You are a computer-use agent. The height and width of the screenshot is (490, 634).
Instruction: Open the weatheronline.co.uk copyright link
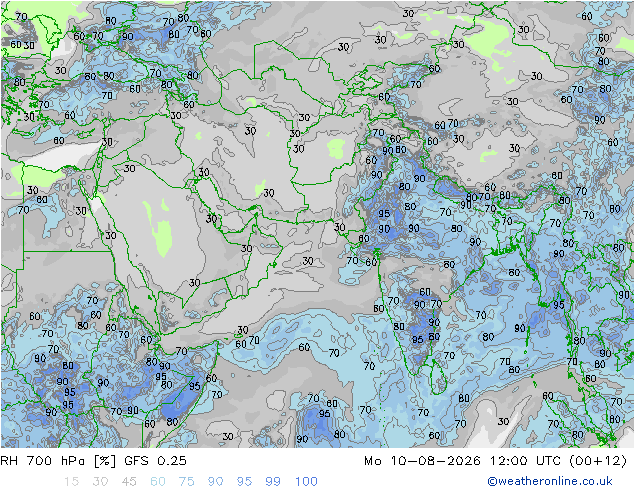549,481
